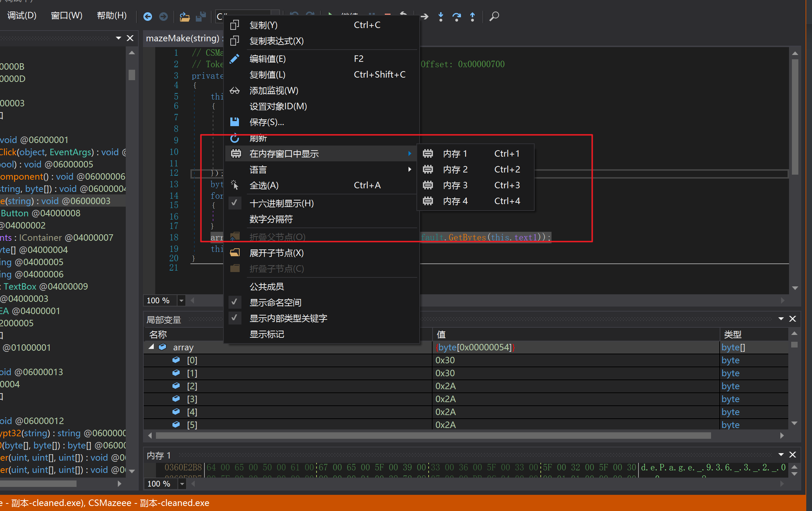Click the memory chip icon for 内存 2
The height and width of the screenshot is (511, 812).
[x=428, y=169]
